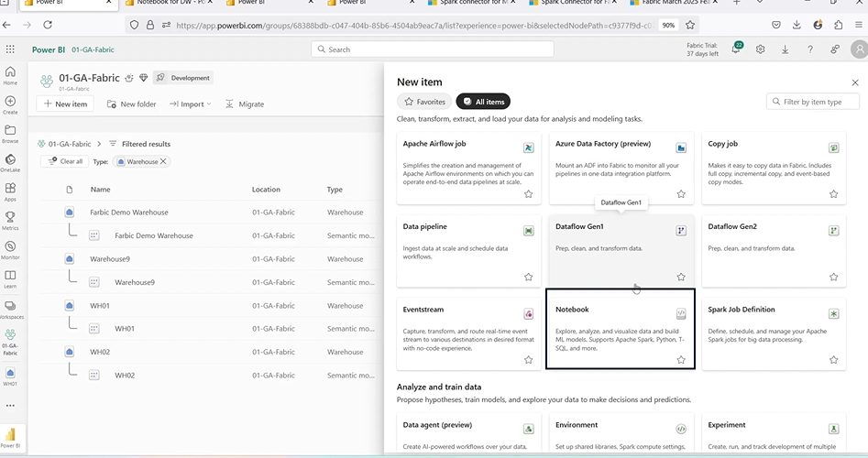The height and width of the screenshot is (458, 868).
Task: Favorite the Notebook card star
Action: 681,360
